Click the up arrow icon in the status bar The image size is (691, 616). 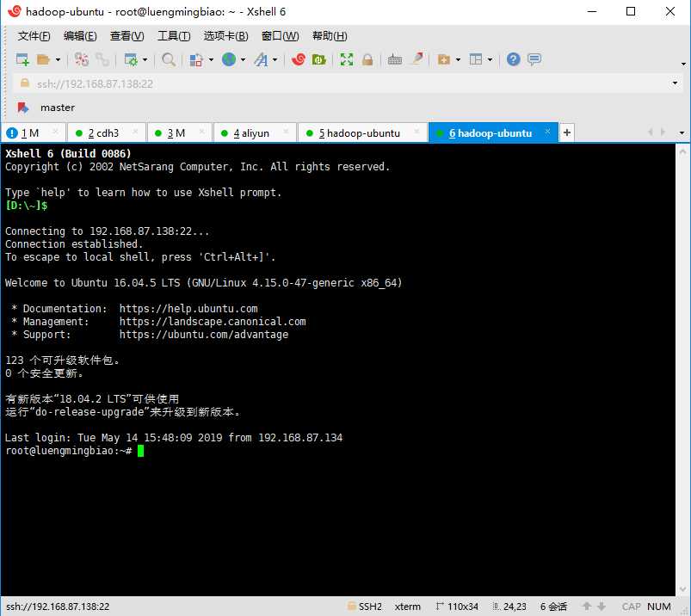[x=587, y=607]
